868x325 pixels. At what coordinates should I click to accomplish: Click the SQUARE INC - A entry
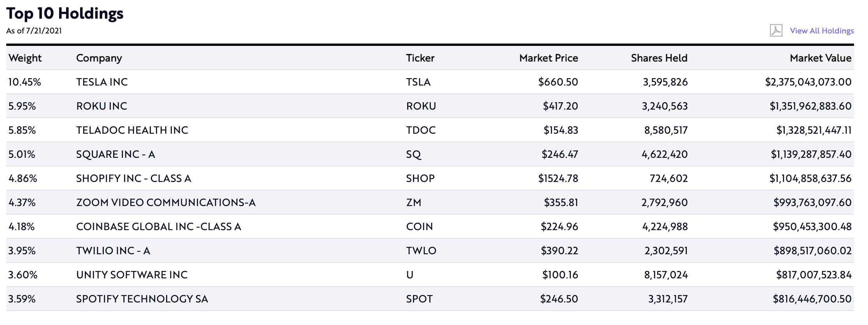(115, 154)
